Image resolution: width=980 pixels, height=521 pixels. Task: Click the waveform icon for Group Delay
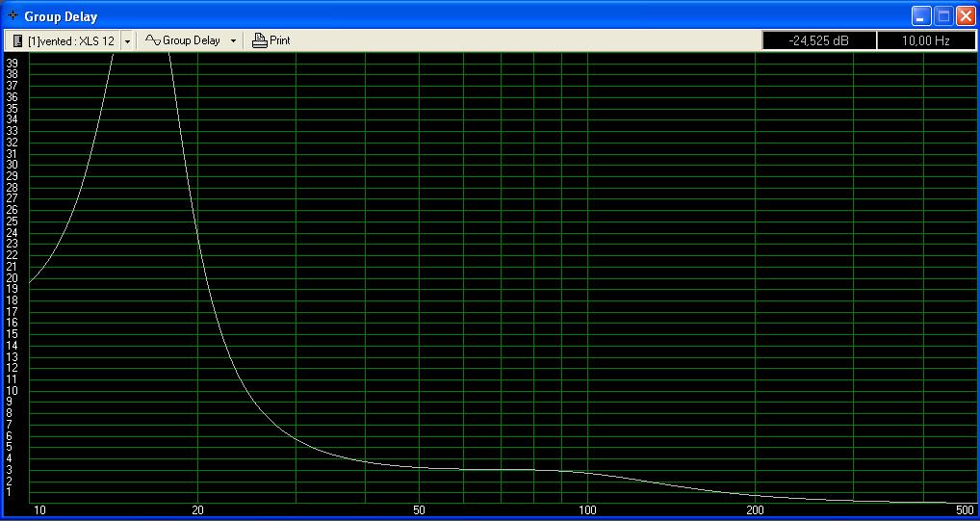(152, 40)
